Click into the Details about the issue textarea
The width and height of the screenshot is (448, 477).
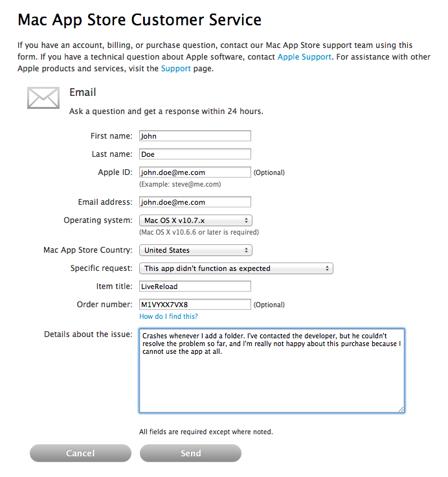(272, 371)
